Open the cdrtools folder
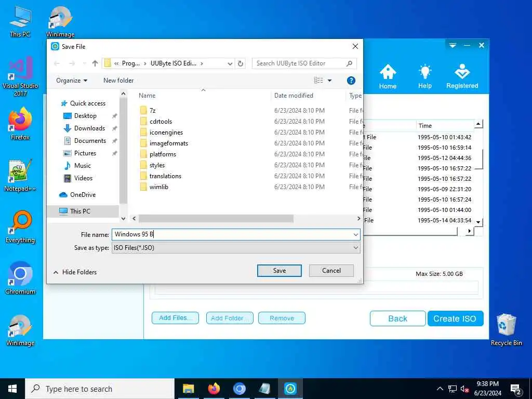The height and width of the screenshot is (399, 532). (x=161, y=121)
